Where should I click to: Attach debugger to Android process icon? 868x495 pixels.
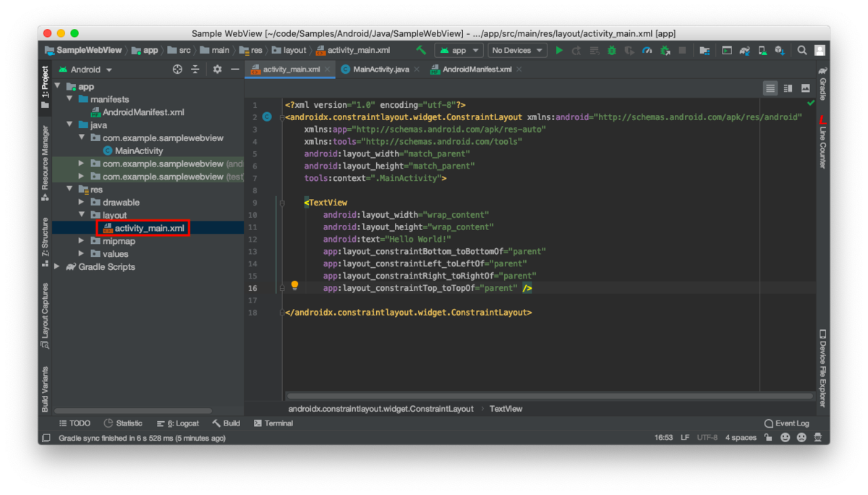tap(665, 51)
